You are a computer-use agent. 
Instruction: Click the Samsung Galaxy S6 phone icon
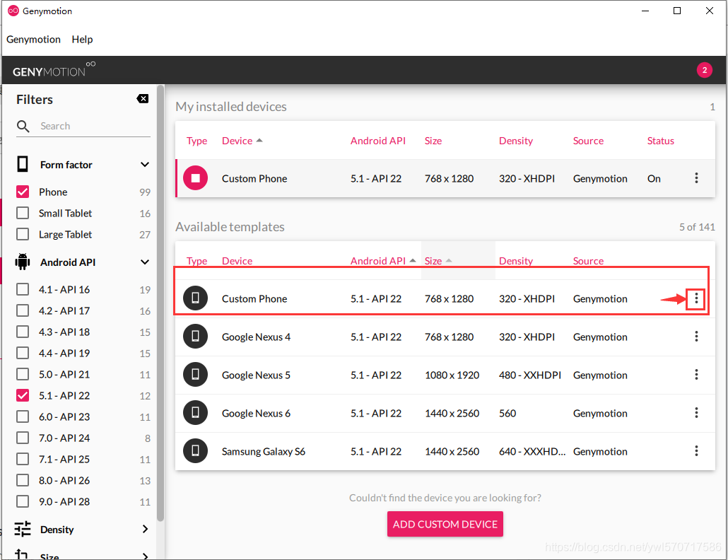(196, 450)
